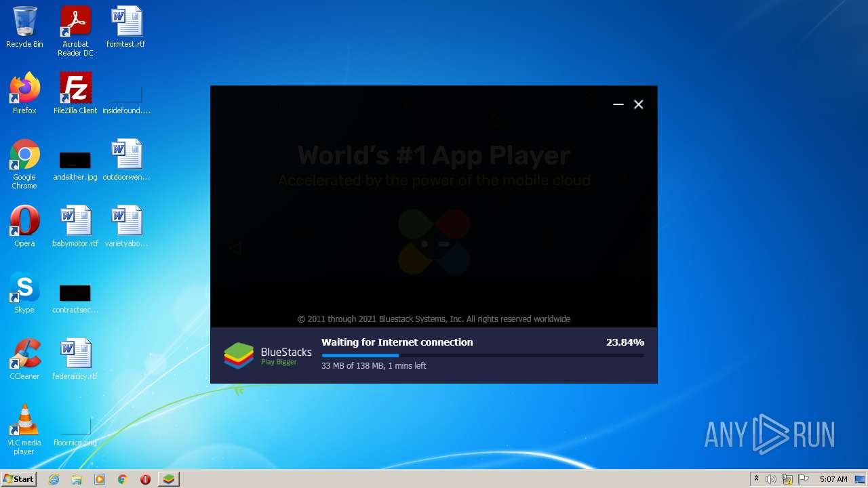Close the BlueStacks installer window

pos(638,104)
